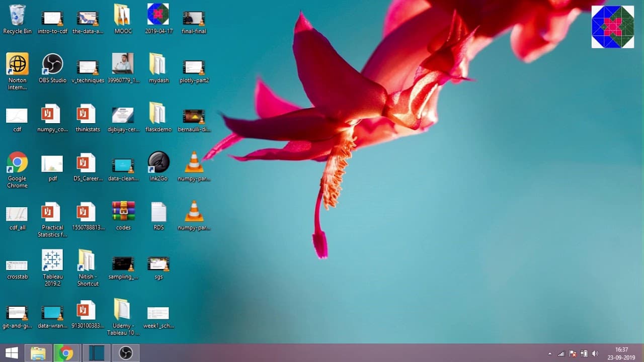The height and width of the screenshot is (362, 644).
Task: Open the network signal icon in tray
Action: coord(561,353)
